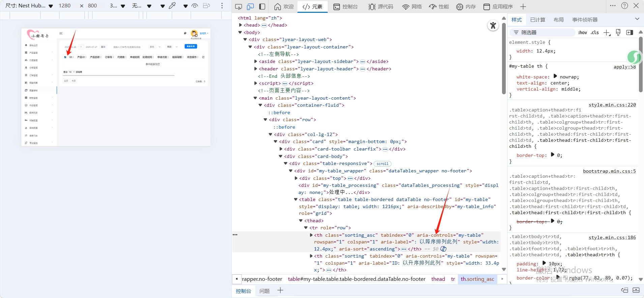Expand the aside lyear-layout-sidebar node

[x=256, y=61]
